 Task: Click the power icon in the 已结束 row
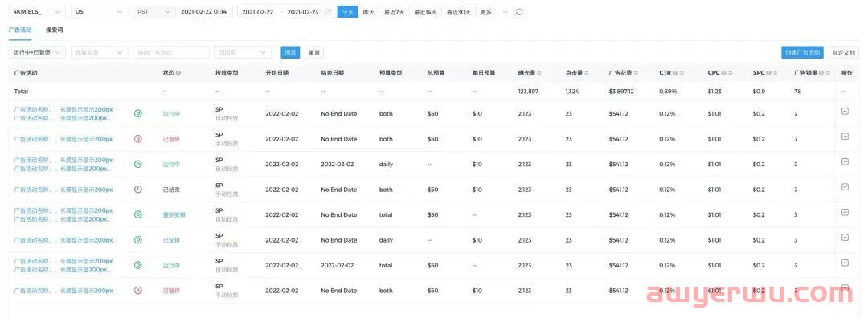138,190
